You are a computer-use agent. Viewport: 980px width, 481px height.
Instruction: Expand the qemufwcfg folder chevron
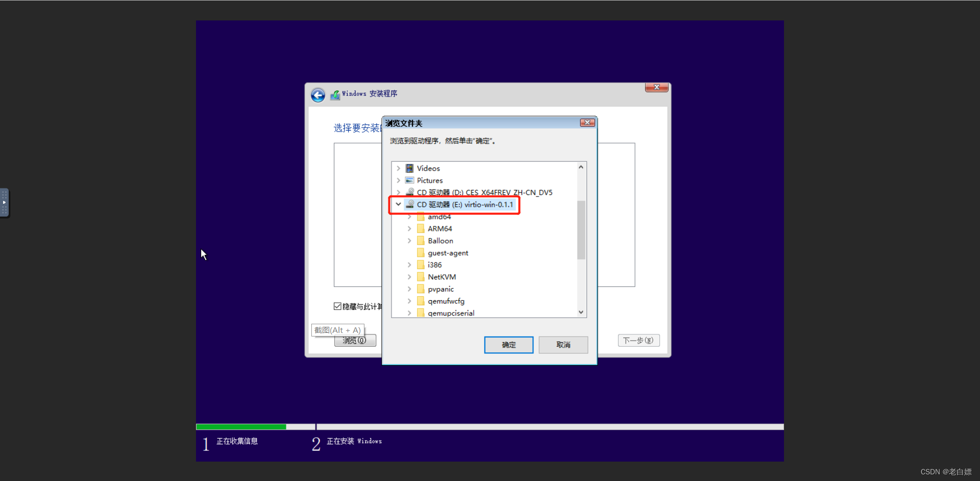[409, 301]
